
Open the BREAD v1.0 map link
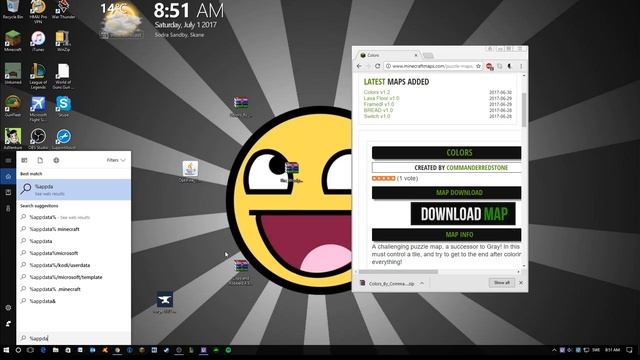[x=378, y=110]
